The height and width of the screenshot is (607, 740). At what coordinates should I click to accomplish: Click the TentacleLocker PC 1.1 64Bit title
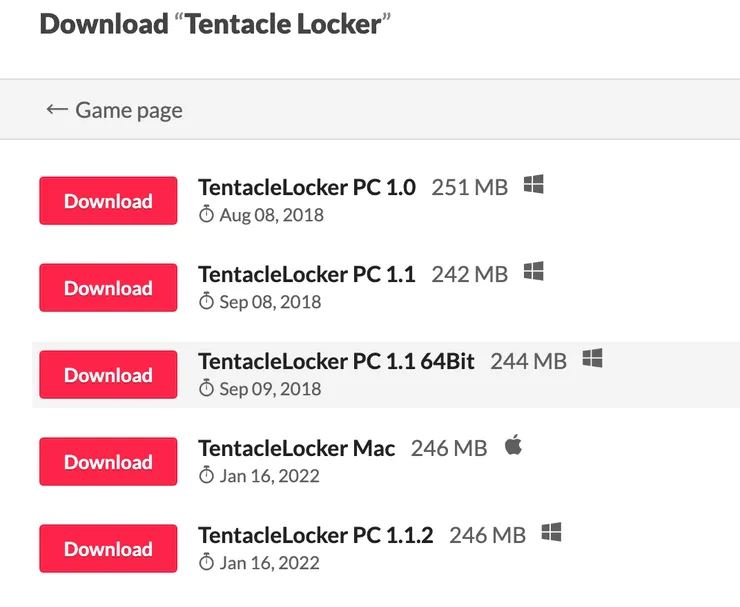(336, 361)
